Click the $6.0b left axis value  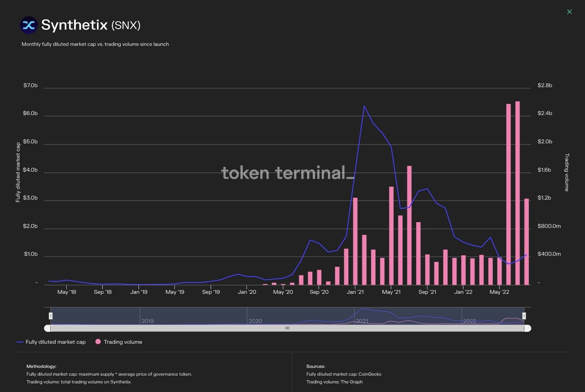[x=30, y=113]
